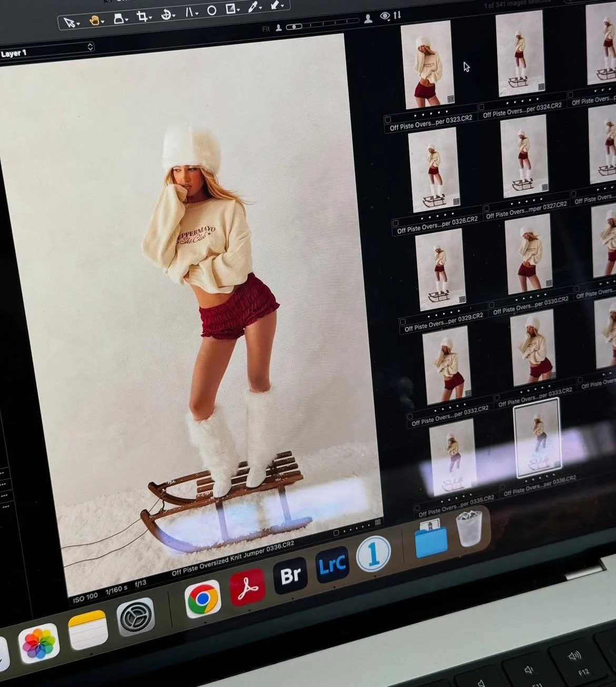
Task: Click the small person icon left of zoom slider
Action: coord(279,27)
